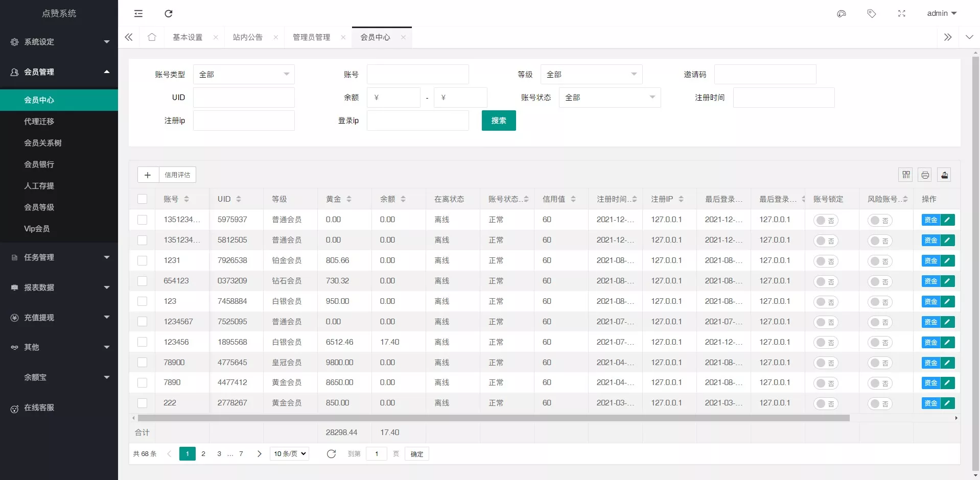980x480 pixels.
Task: Click the export icon above the table
Action: pos(944,175)
